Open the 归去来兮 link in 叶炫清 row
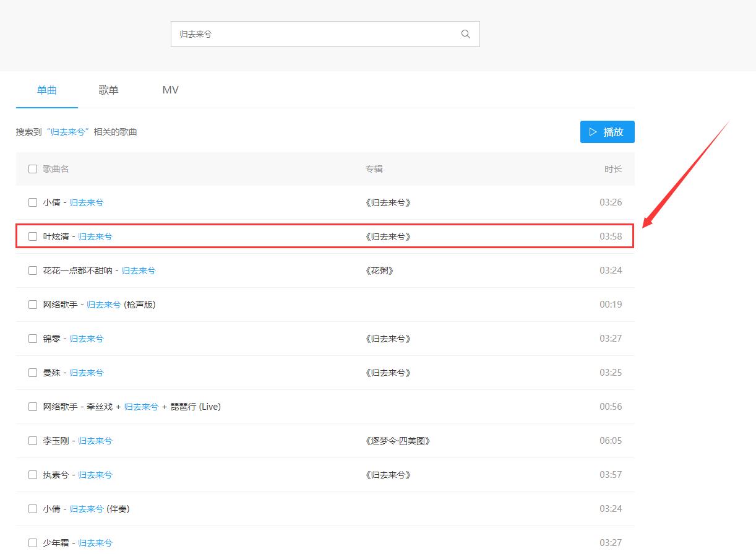The image size is (756, 554). point(95,236)
